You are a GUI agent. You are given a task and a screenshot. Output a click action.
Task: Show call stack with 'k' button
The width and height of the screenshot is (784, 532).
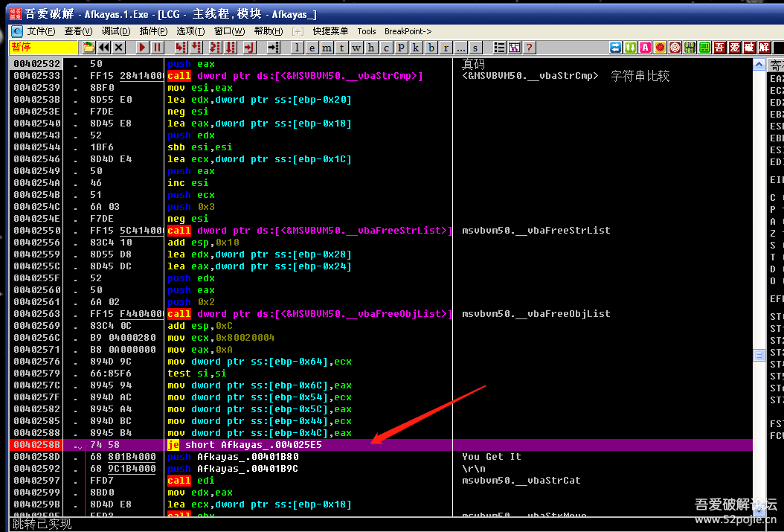point(416,48)
